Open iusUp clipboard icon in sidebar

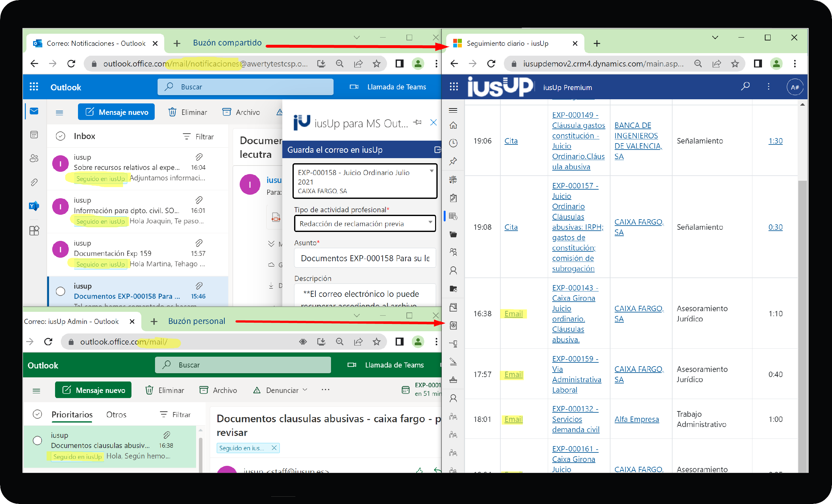click(x=453, y=198)
